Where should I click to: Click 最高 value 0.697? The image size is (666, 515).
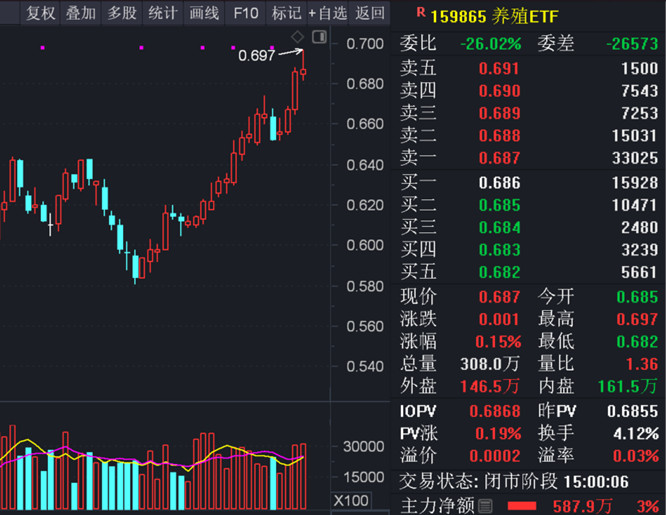pos(637,319)
